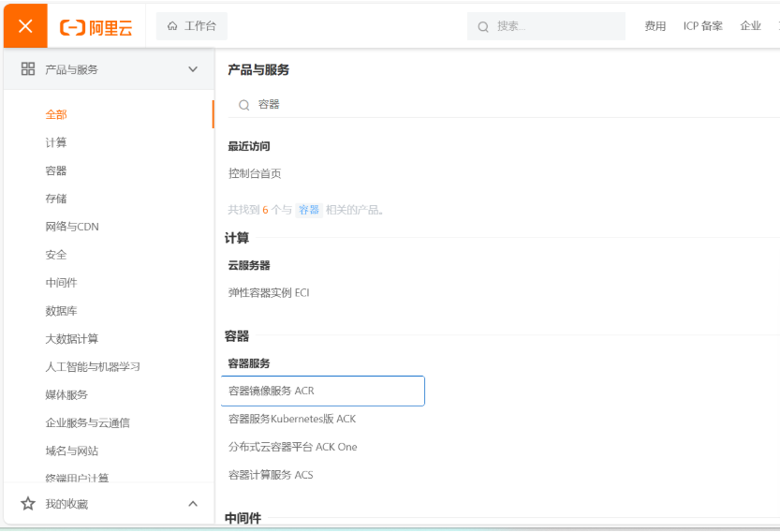Open the ICP 备案 menu item

pos(702,26)
